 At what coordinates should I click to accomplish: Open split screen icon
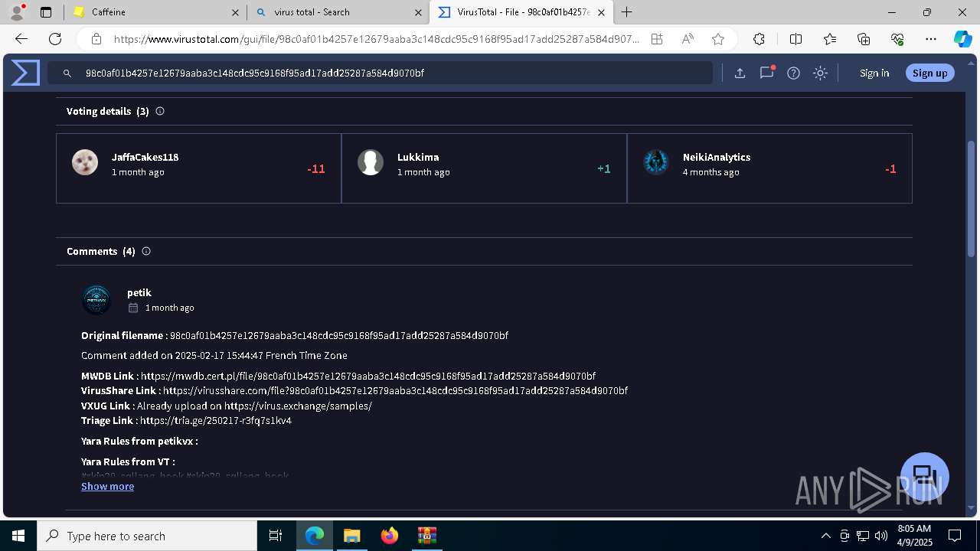point(795,39)
